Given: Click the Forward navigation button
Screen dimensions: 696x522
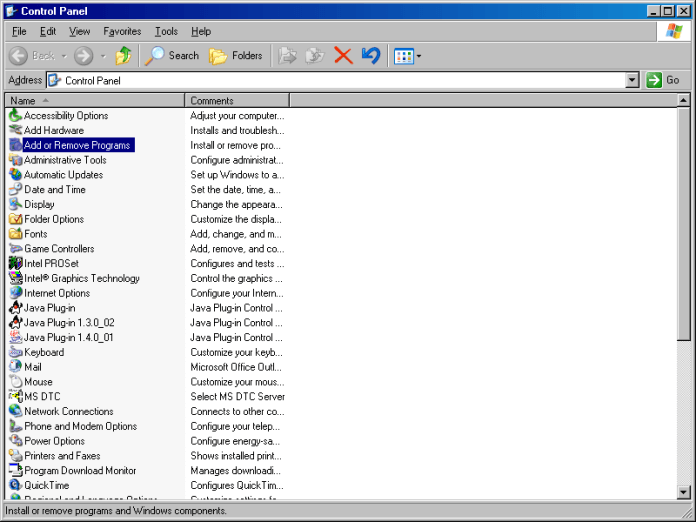Looking at the screenshot, I should 83,56.
